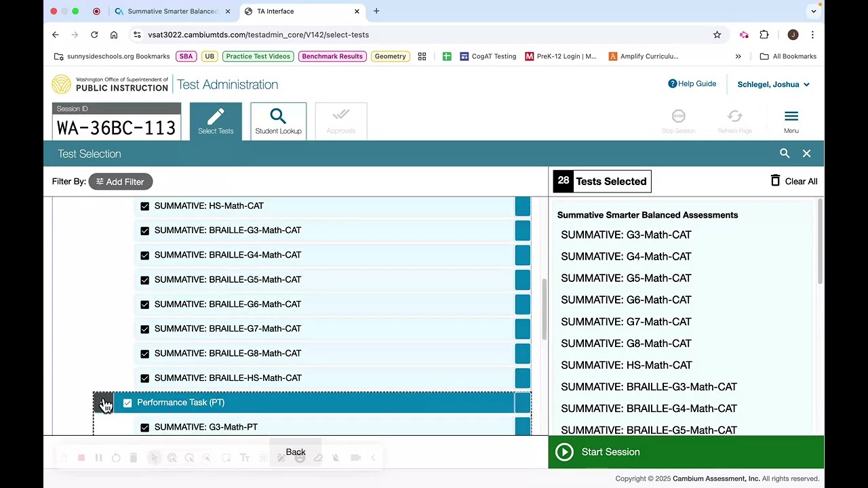This screenshot has width=868, height=488.
Task: Uncheck SUMMATIVE: BRAILLE-G3-Math-CAT checkbox
Action: [144, 230]
